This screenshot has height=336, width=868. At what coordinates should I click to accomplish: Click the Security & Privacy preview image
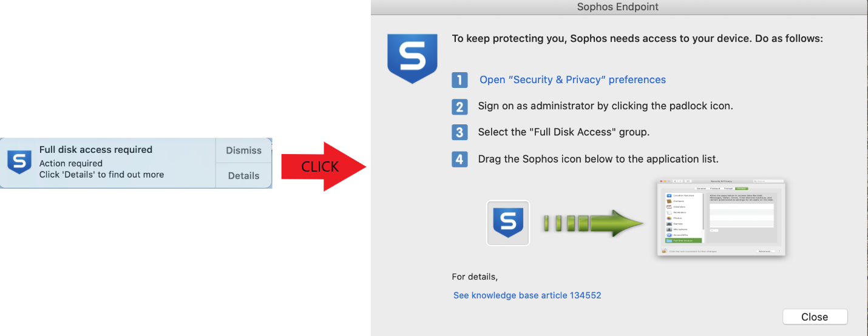pyautogui.click(x=721, y=217)
